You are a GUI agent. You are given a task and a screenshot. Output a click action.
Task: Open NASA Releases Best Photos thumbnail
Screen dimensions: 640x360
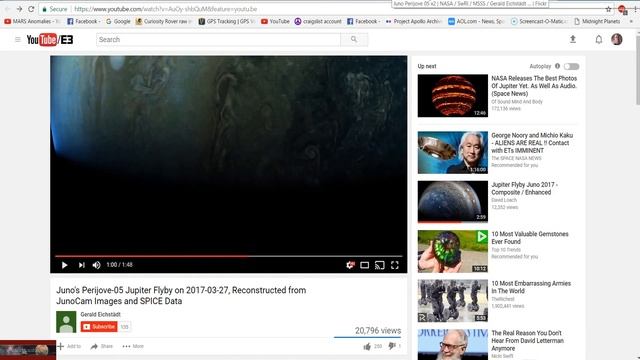[x=452, y=96]
